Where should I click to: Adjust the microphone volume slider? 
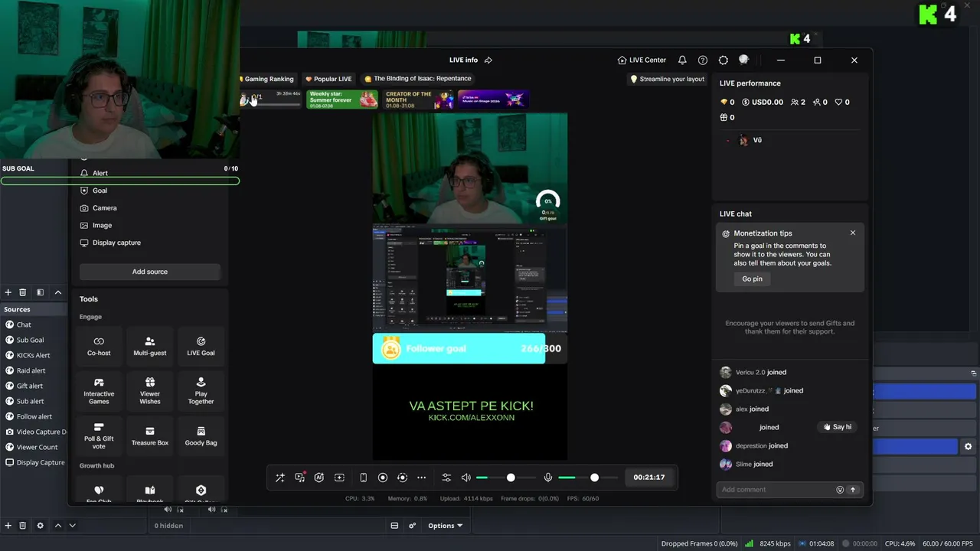(x=588, y=478)
